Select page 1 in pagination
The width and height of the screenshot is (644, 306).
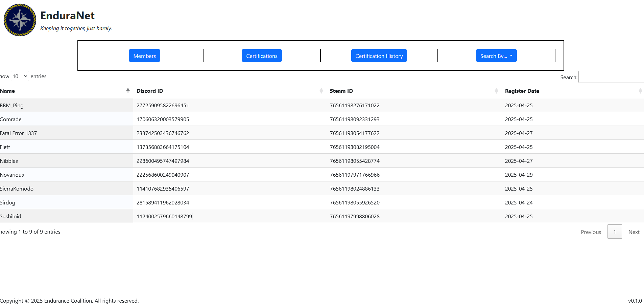point(614,232)
